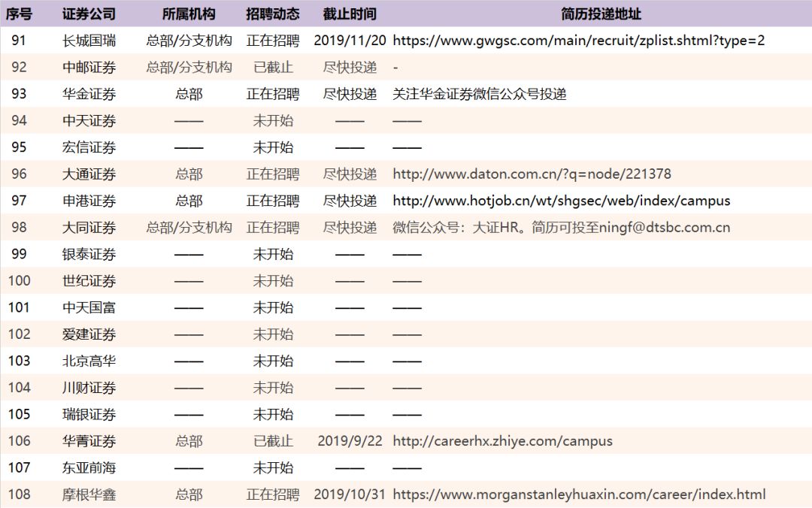Select the 截止时间 column header
Screen dimensions: 812x508
point(350,14)
